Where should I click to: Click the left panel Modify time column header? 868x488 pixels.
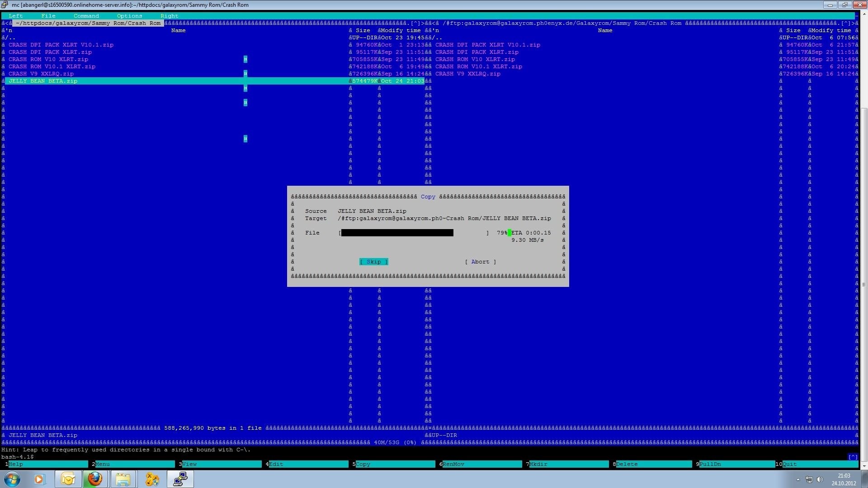401,30
